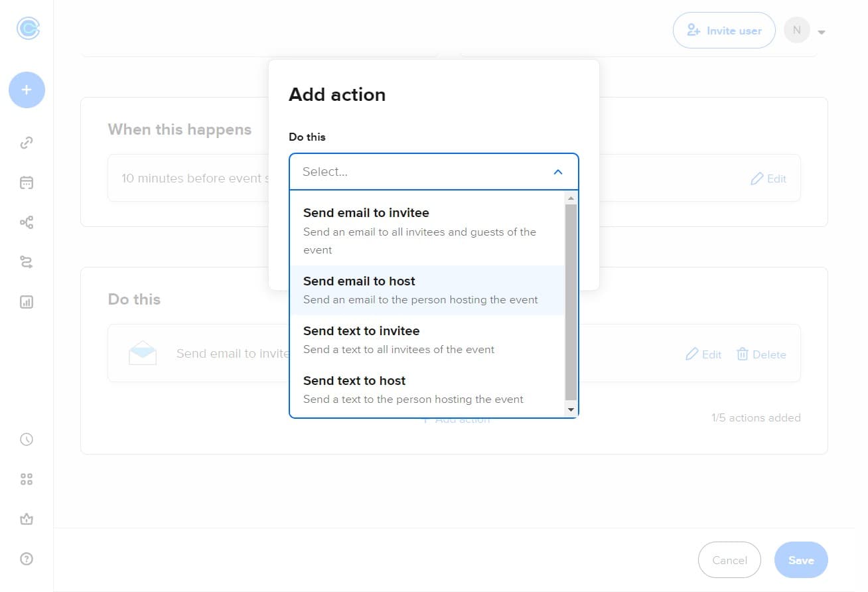Screen dimensions: 868x592
Task: Select the event types link icon
Action: click(x=26, y=142)
